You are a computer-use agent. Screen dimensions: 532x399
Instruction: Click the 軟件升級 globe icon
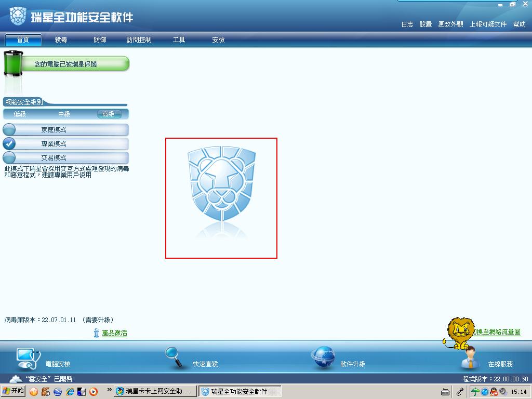coord(323,357)
